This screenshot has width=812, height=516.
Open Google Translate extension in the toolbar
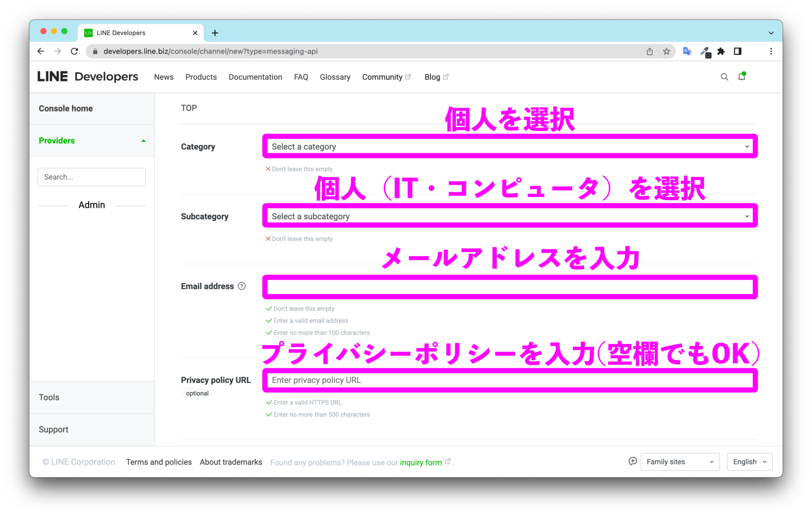point(687,51)
